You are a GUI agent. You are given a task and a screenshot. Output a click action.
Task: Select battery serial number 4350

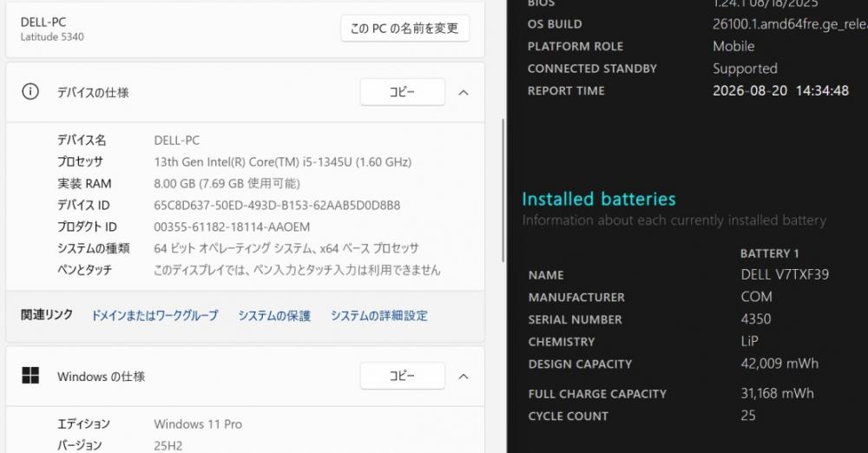tap(756, 319)
